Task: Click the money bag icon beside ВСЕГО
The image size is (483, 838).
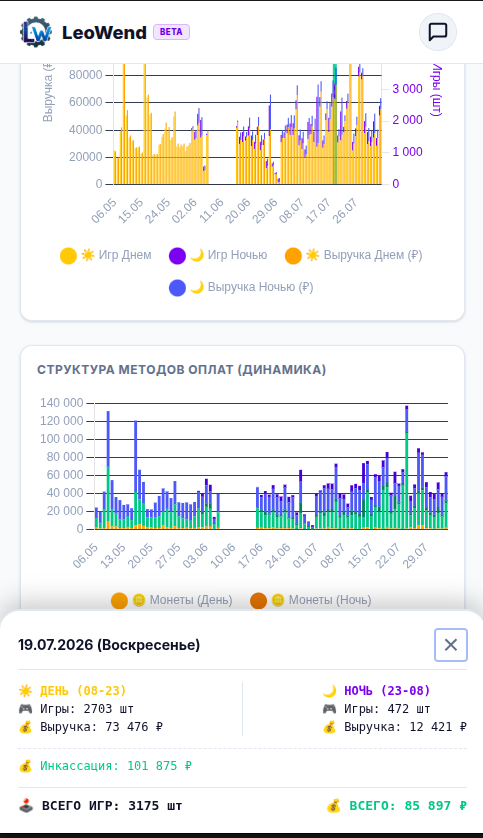Action: click(333, 805)
